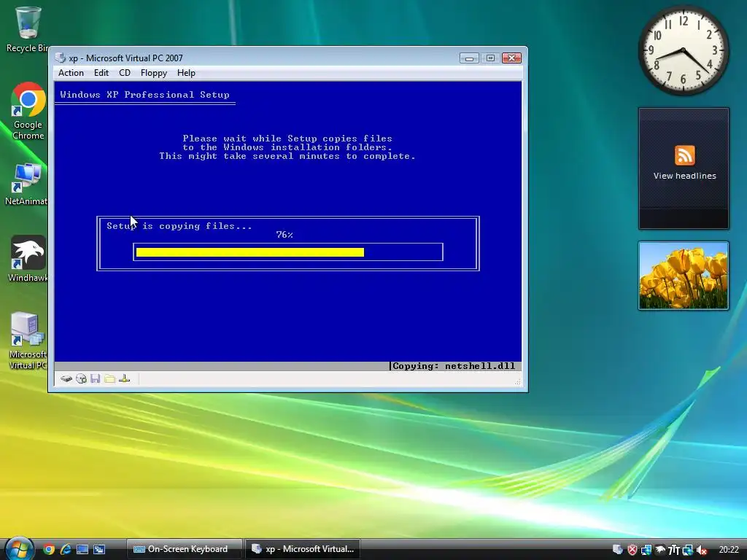The height and width of the screenshot is (560, 747).
Task: Click the 'Setup is copying files...' text
Action: pyautogui.click(x=179, y=226)
